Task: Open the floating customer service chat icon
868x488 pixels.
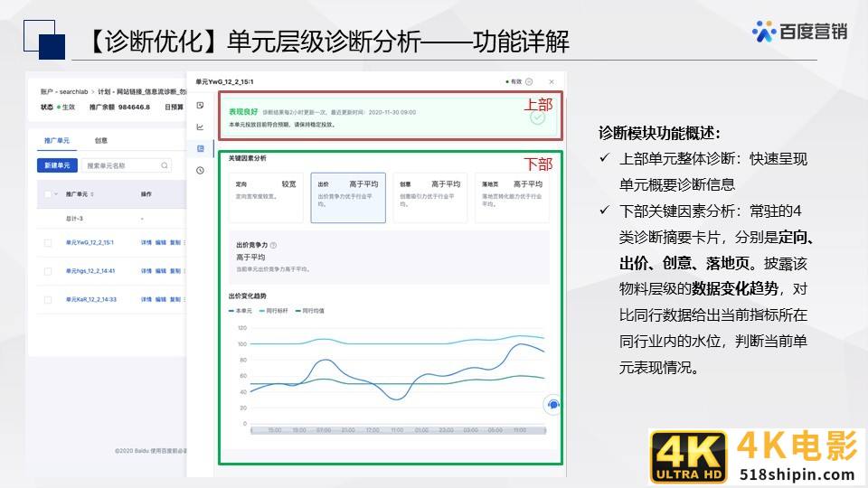Action: [x=552, y=405]
